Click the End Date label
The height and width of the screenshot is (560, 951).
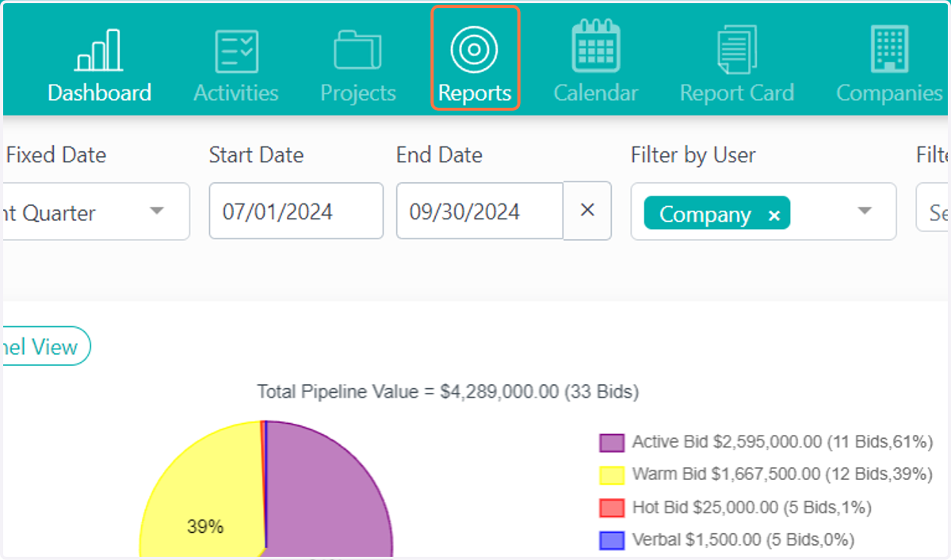pyautogui.click(x=440, y=155)
